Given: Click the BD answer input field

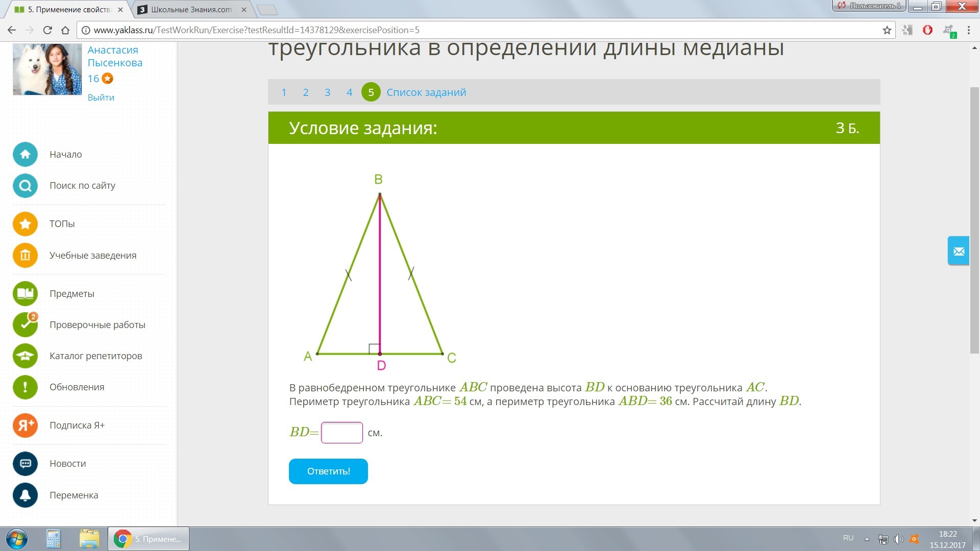Looking at the screenshot, I should pyautogui.click(x=341, y=433).
